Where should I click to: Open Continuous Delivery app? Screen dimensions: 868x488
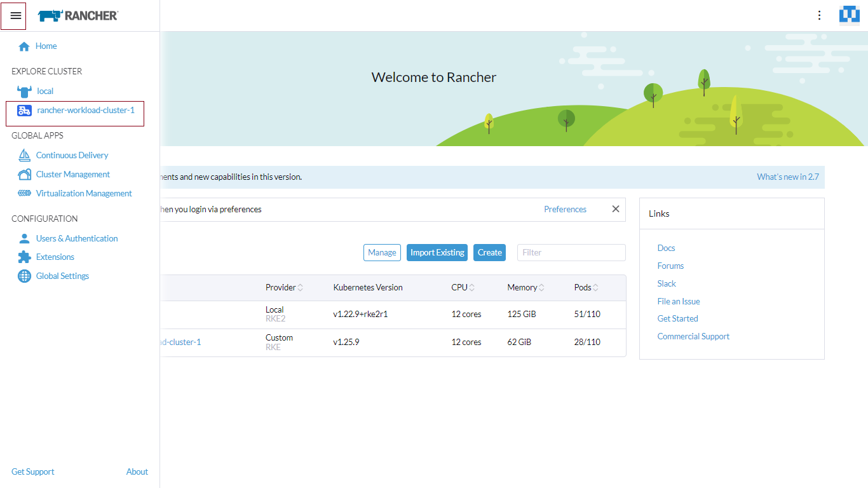pyautogui.click(x=72, y=155)
